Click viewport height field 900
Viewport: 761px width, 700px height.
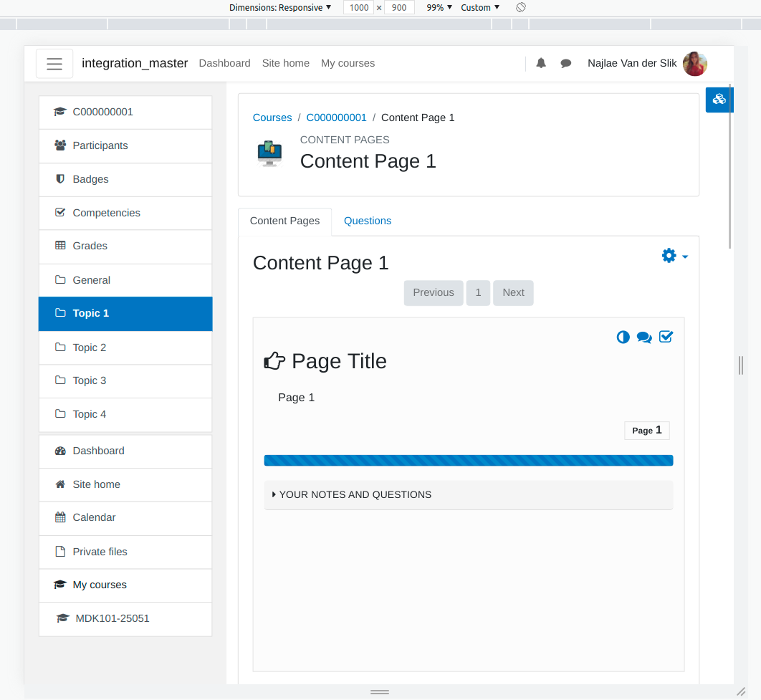coord(399,8)
